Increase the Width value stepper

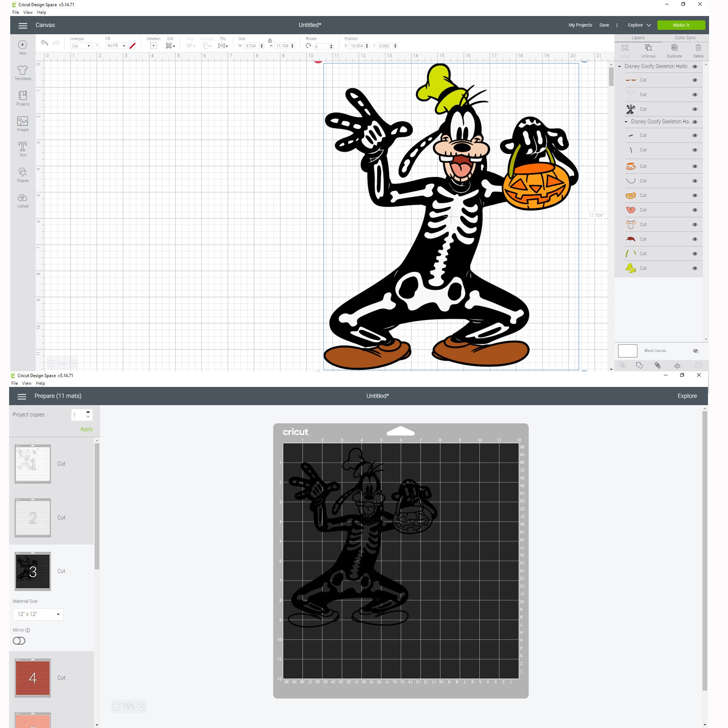tap(261, 44)
